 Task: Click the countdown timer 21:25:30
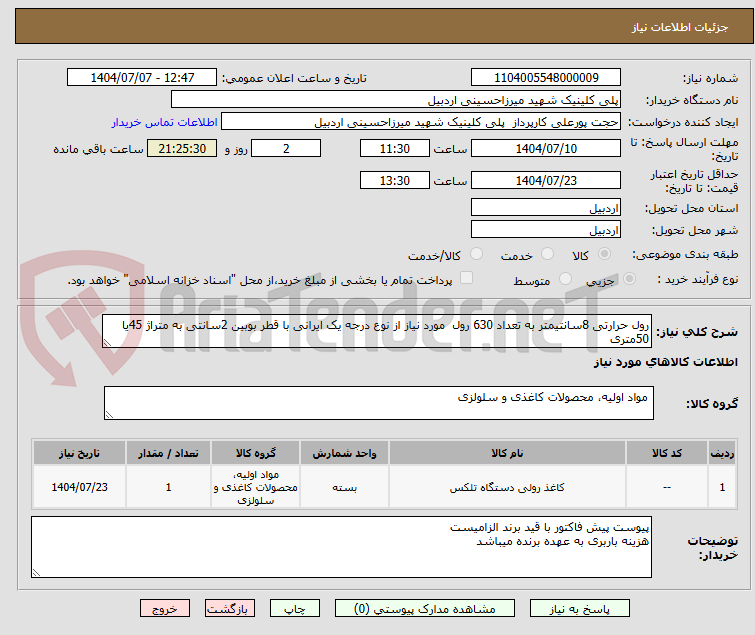182,148
